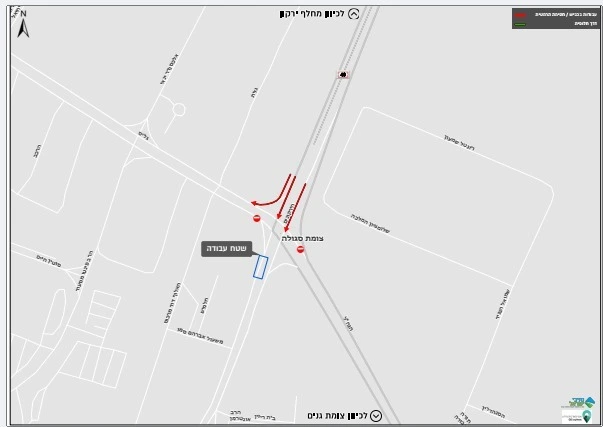Screen dimensions: 603x427
Task: Click the no-entry sign right of צומת סגולה
Action: click(300, 250)
